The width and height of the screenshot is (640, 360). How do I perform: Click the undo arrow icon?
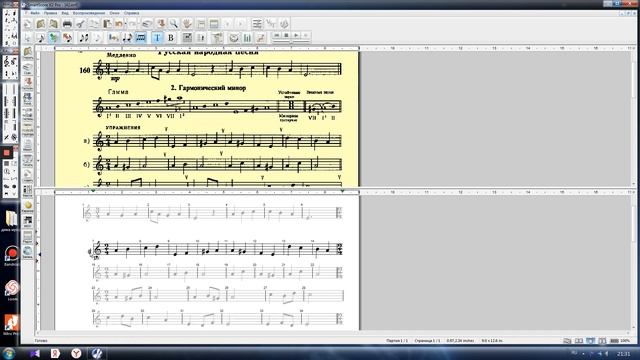click(119, 24)
